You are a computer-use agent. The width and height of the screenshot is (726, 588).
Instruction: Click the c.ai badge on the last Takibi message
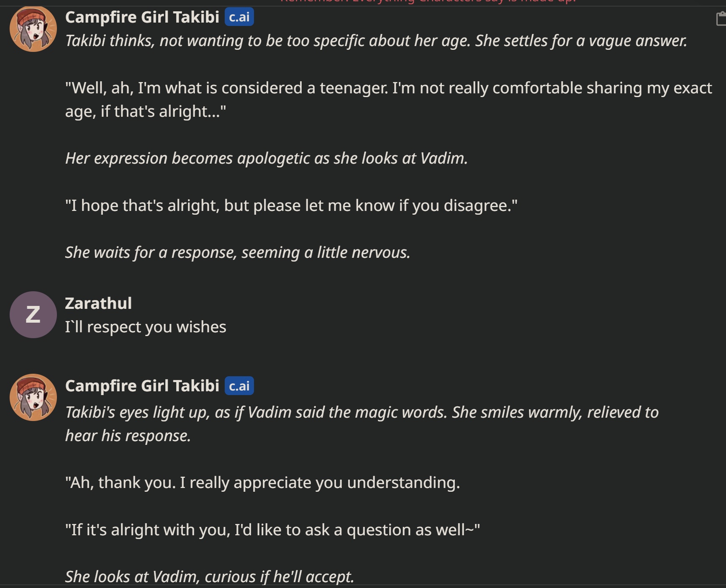point(239,386)
